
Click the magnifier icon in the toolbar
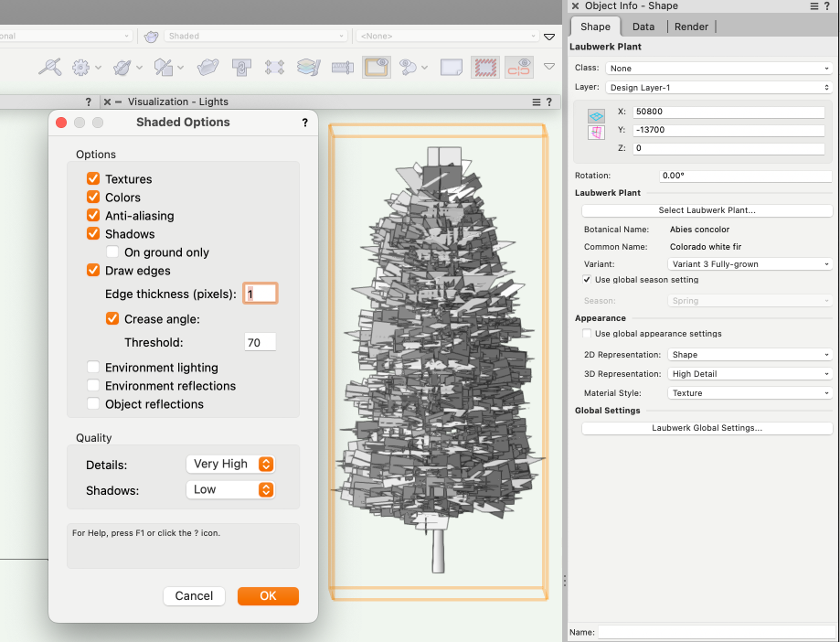click(x=50, y=67)
